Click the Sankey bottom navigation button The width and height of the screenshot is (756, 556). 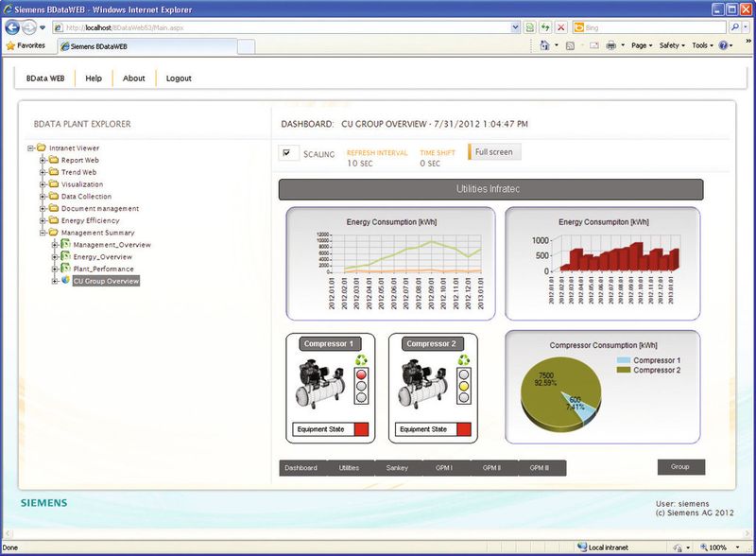(397, 468)
